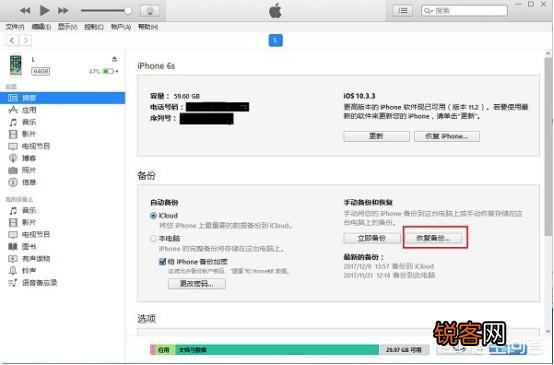
Task: Click the list view icon beside search
Action: coord(402,11)
